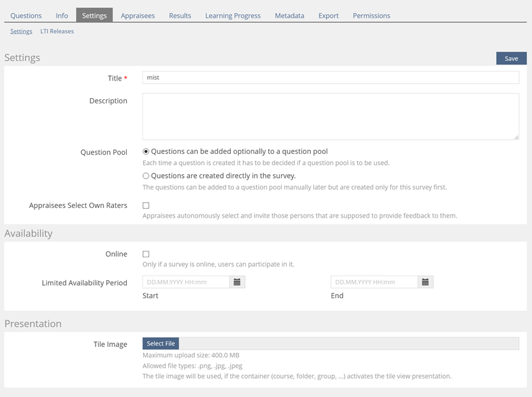Image resolution: width=532 pixels, height=397 pixels.
Task: Focus the Description text area
Action: pos(330,116)
